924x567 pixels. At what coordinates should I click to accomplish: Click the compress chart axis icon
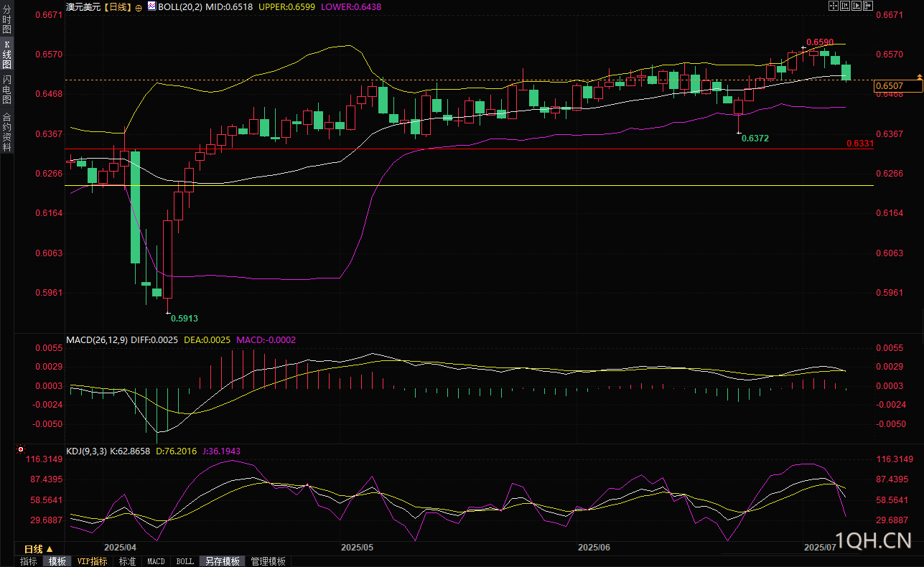point(845,6)
